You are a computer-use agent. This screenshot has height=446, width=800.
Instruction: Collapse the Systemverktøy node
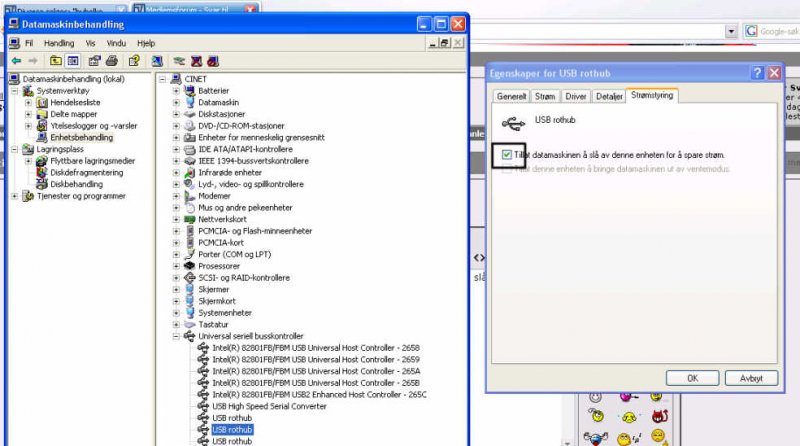tap(15, 91)
